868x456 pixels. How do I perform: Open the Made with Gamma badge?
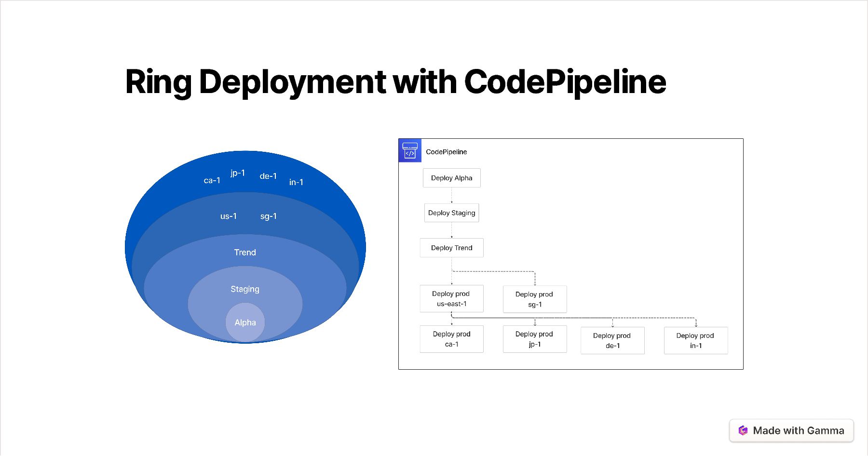pyautogui.click(x=791, y=430)
